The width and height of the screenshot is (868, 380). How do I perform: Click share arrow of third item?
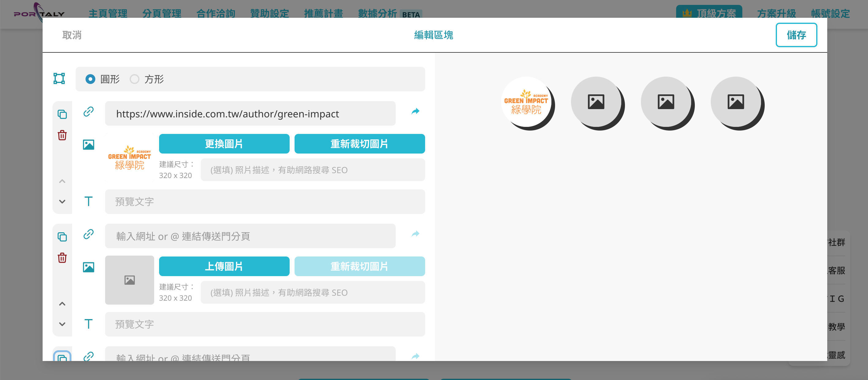click(x=416, y=356)
